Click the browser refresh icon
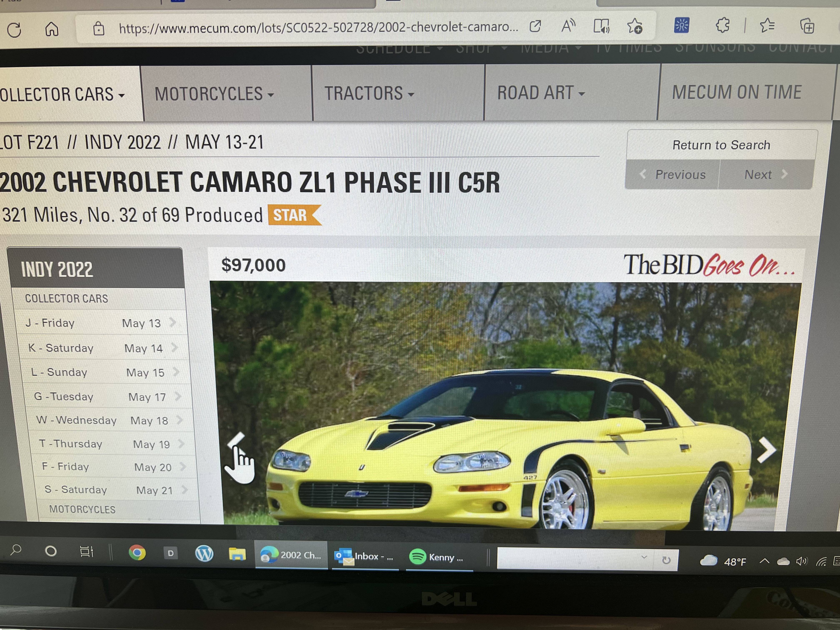840x630 pixels. (14, 30)
